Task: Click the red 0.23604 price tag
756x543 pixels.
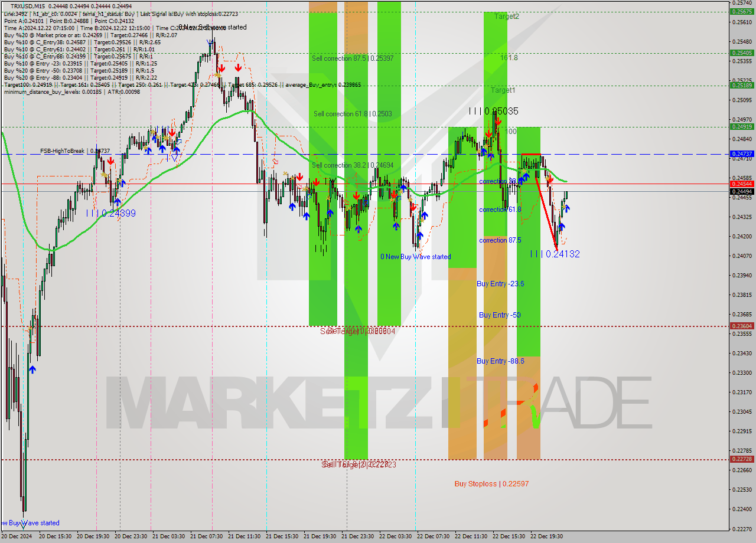Action: [742, 326]
